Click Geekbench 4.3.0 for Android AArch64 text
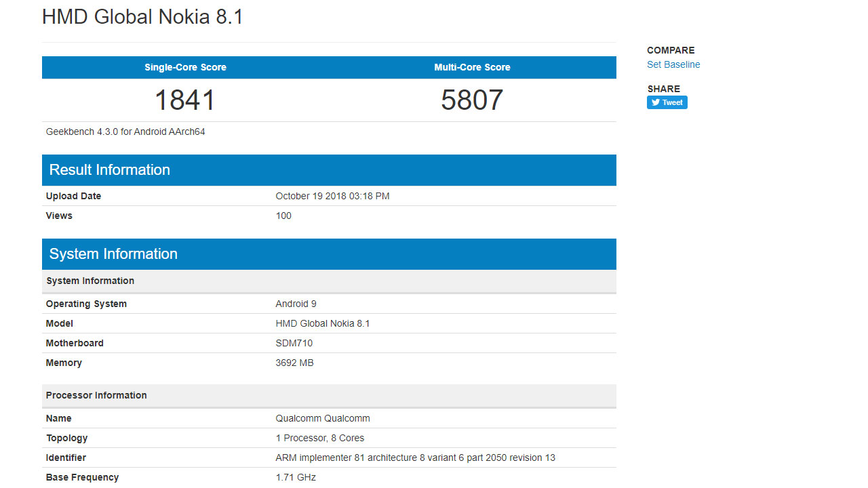Image resolution: width=868 pixels, height=488 pixels. (x=125, y=131)
